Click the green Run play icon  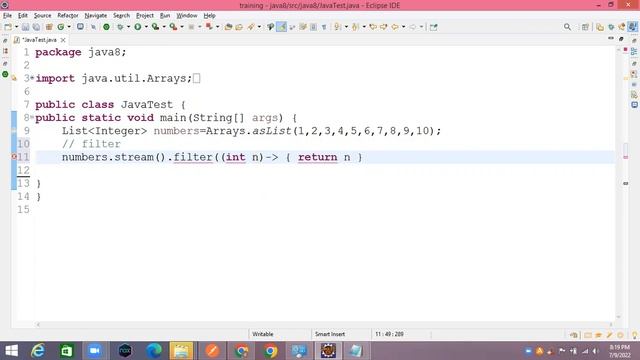click(138, 27)
